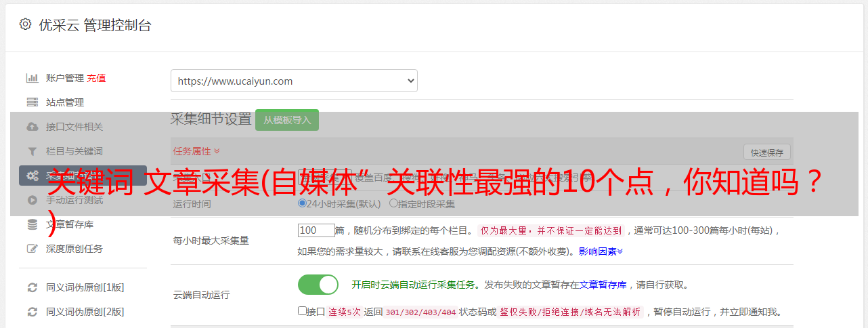Select the 指定时段采集 radio option
The image size is (868, 328).
tap(393, 203)
